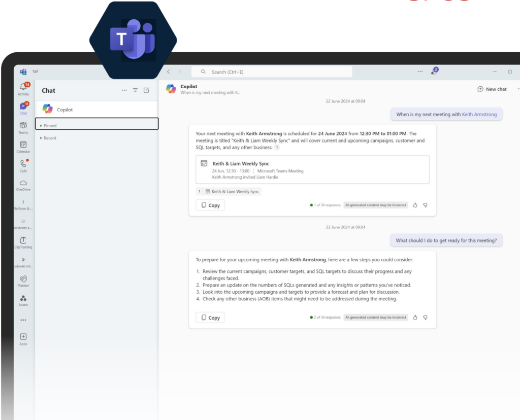Open notifications bell with badge 2

434,71
